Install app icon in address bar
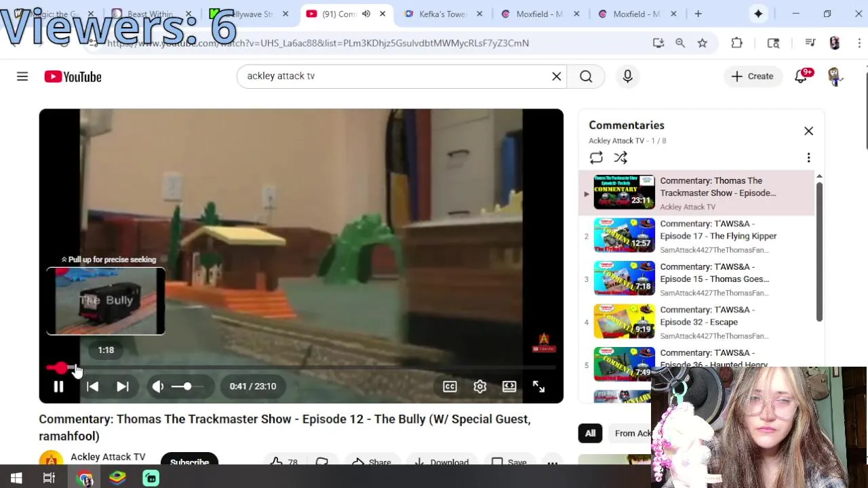 pos(658,43)
